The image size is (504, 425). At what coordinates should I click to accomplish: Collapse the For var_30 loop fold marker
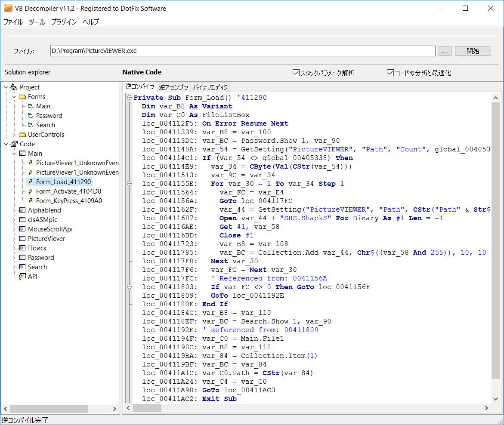point(129,183)
